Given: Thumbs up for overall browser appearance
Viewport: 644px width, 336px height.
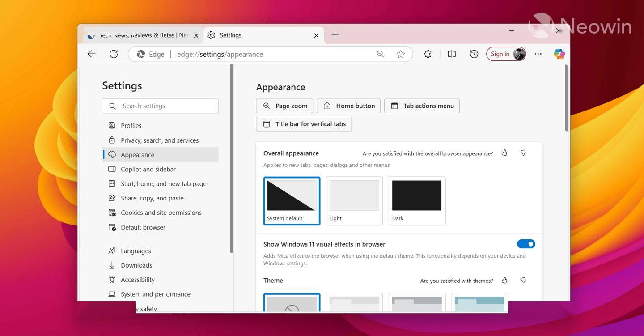Looking at the screenshot, I should (x=504, y=153).
